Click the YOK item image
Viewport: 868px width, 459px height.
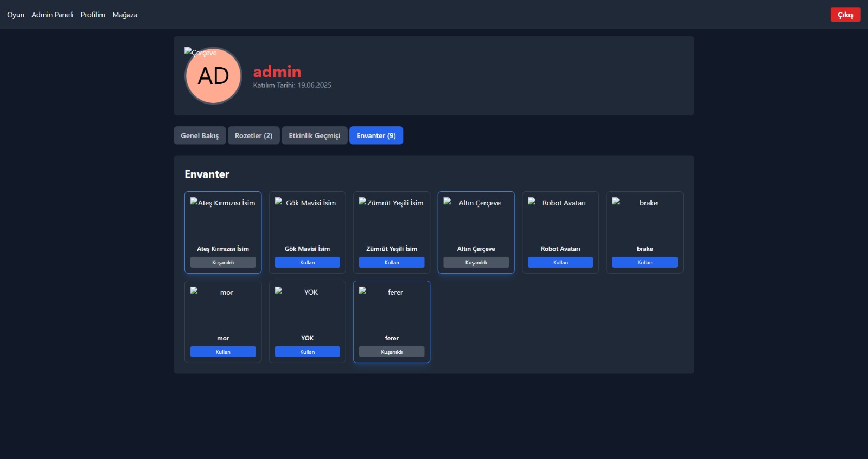307,308
